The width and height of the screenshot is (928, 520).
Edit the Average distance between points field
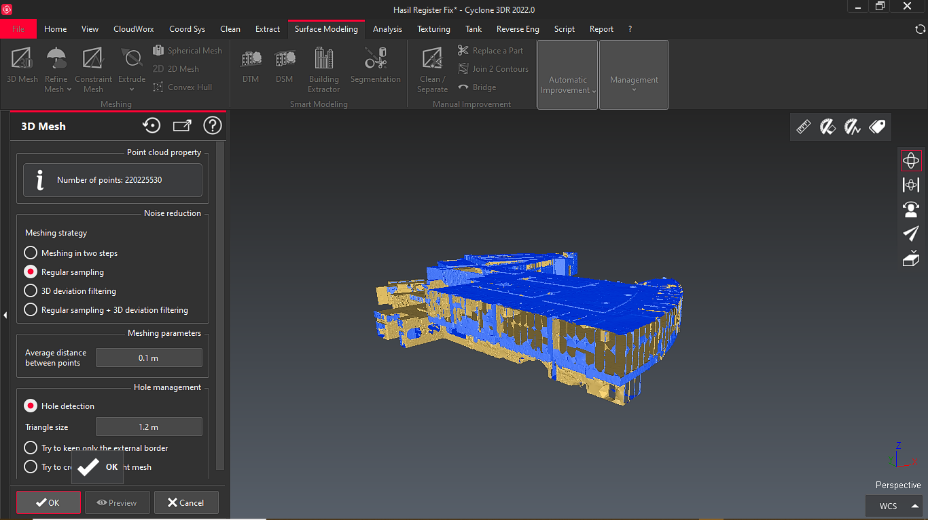point(149,358)
